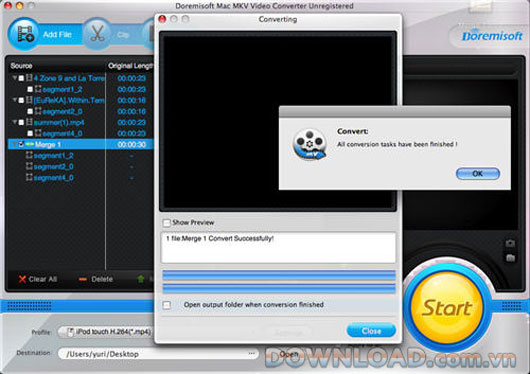The height and width of the screenshot is (374, 530).
Task: Select the segment1_2 row under 4 Zone 9
Action: [x=80, y=89]
